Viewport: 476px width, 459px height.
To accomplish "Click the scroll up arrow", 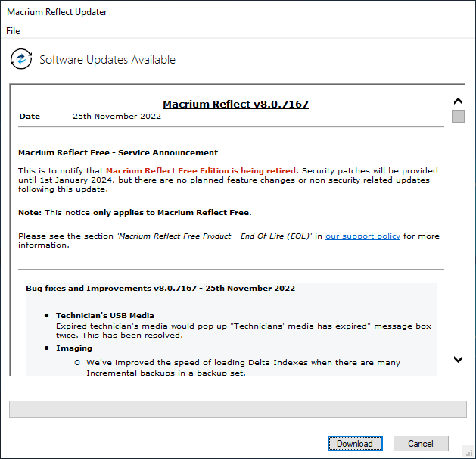I will (458, 101).
